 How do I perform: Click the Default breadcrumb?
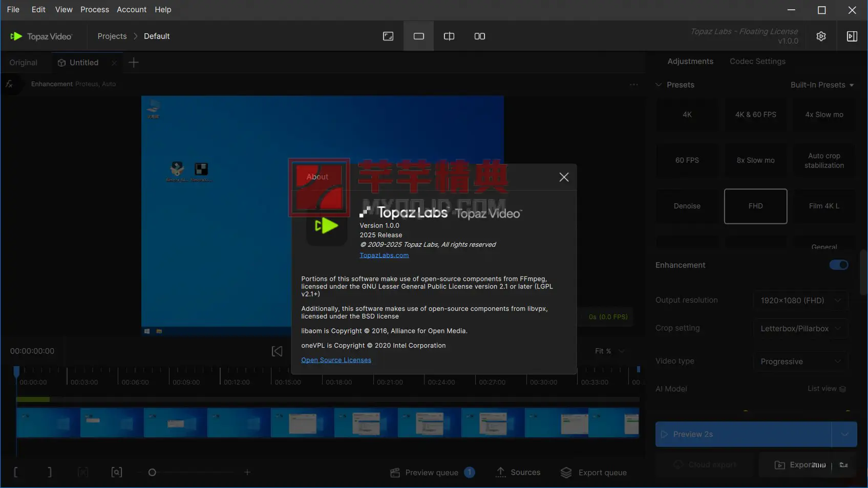point(157,36)
